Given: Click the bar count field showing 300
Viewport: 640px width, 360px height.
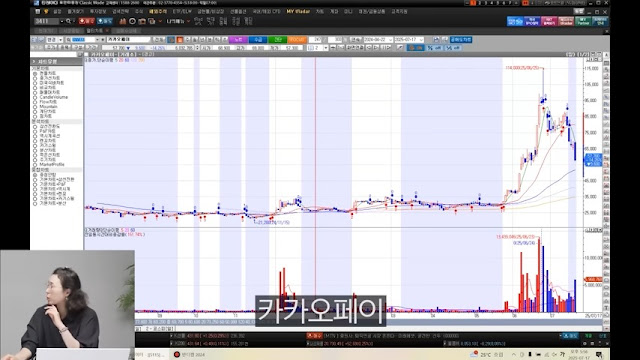Looking at the screenshot, I should pyautogui.click(x=335, y=40).
